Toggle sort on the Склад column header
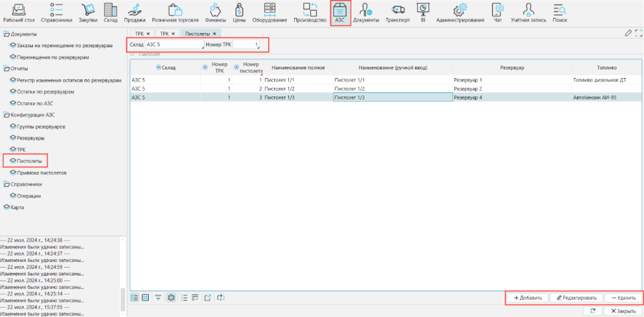The width and height of the screenshot is (644, 317). click(x=165, y=67)
